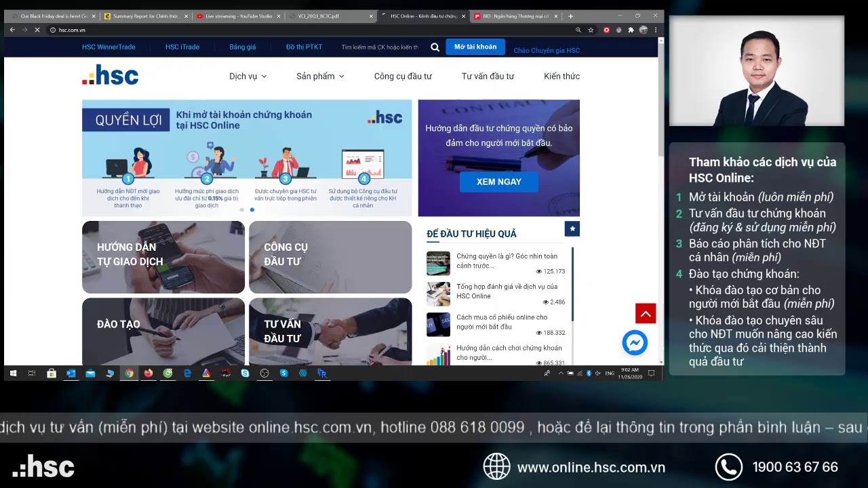
Task: Click the XEM NGAY button
Action: [499, 182]
